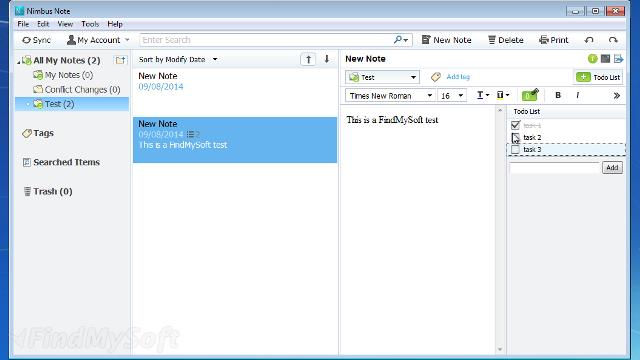
Task: Open the Tools menu
Action: click(x=90, y=24)
